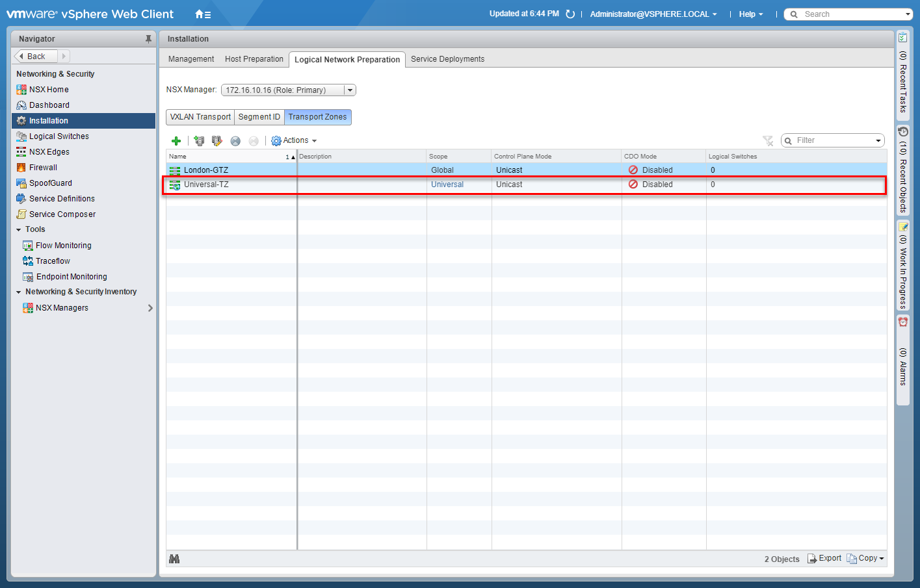Open the NSX Manager dropdown
The image size is (920, 588).
point(350,90)
